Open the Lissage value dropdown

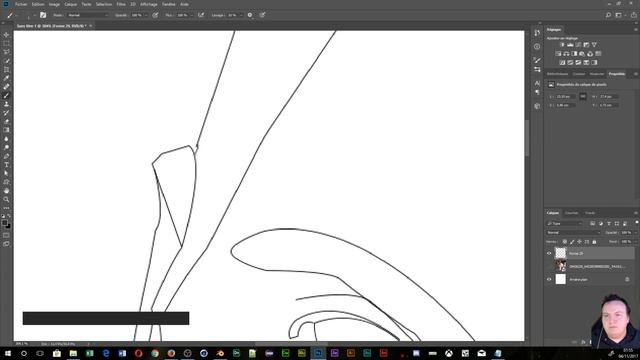pos(241,15)
